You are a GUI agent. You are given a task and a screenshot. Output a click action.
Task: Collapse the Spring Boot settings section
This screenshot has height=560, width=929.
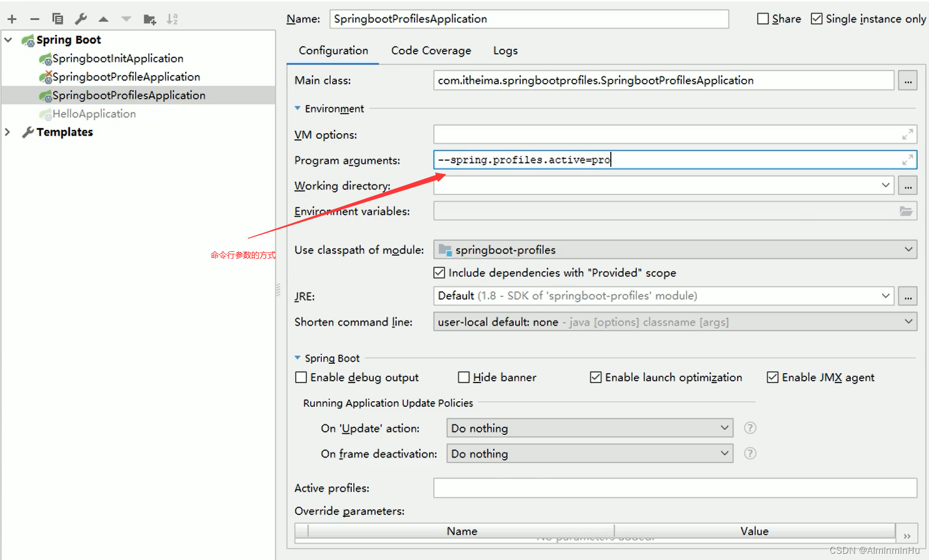click(298, 358)
